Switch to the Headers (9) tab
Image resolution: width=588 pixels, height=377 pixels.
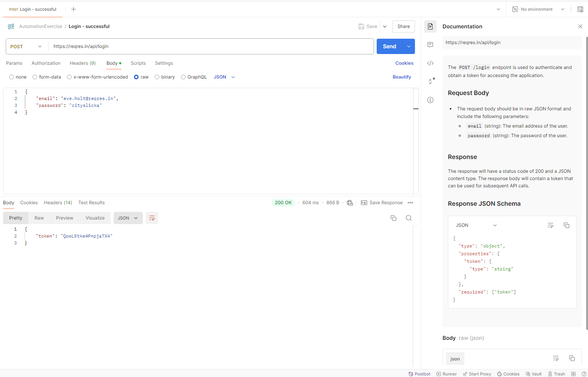tap(83, 63)
